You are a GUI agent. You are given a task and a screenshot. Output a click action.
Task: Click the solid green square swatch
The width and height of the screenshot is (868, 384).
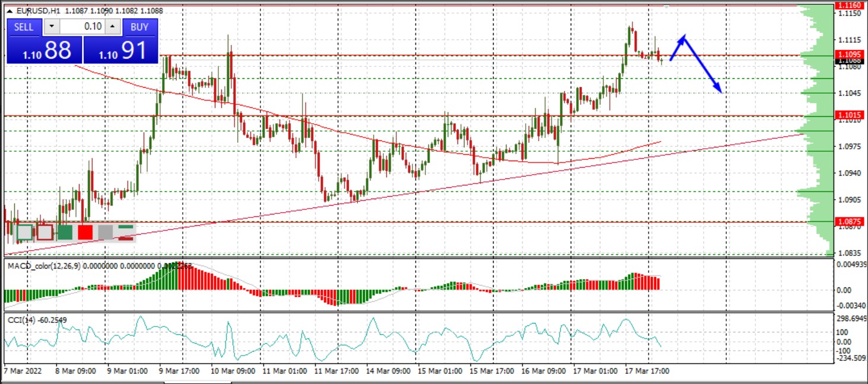65,232
